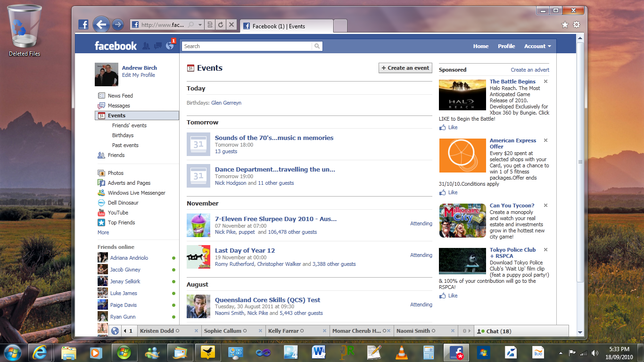Open the address bar URL dropdown arrow

click(200, 25)
